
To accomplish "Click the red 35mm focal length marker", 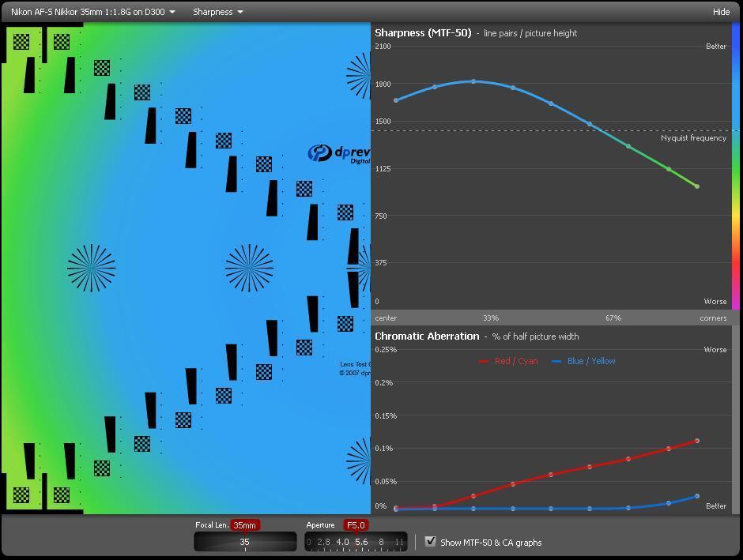I will pyautogui.click(x=245, y=525).
